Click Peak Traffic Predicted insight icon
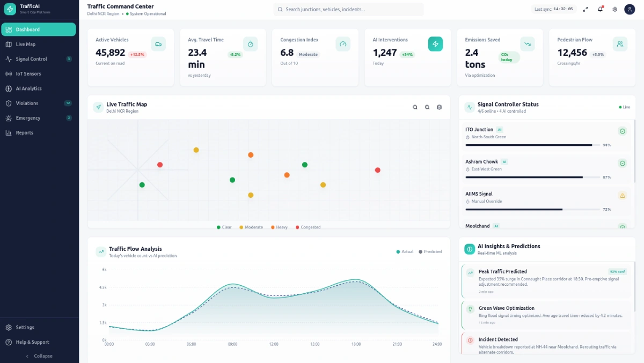The width and height of the screenshot is (644, 363). (x=471, y=272)
